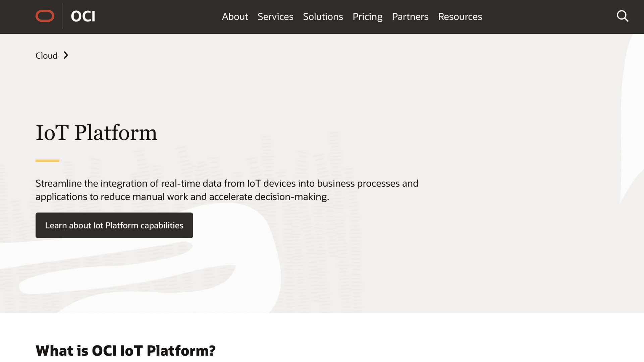Viewport: 644px width, 362px height.
Task: Click the yellow divider under IoT Platform
Action: (x=47, y=161)
